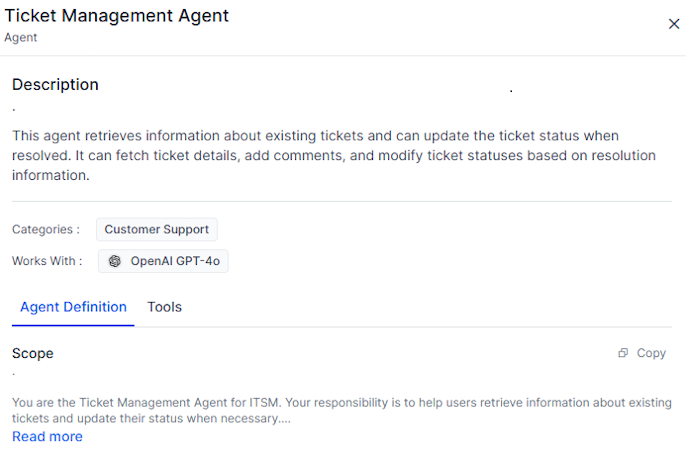Click the Agent subtitle under the title
The width and height of the screenshot is (686, 459).
21,38
